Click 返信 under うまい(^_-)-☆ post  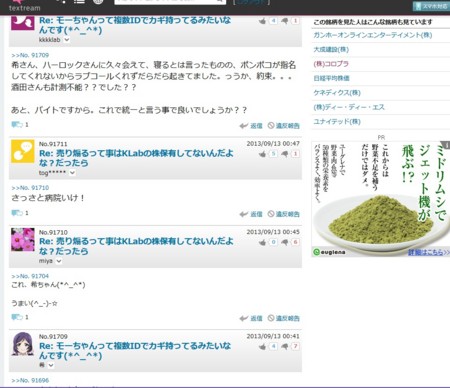(x=251, y=318)
